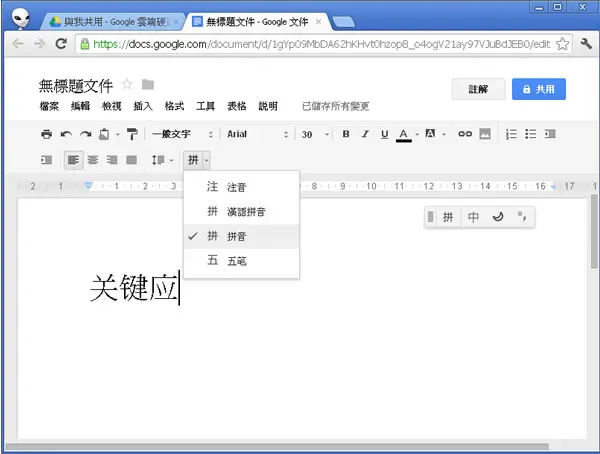The width and height of the screenshot is (600, 454).
Task: Click the bulleted list icon
Action: click(x=530, y=134)
